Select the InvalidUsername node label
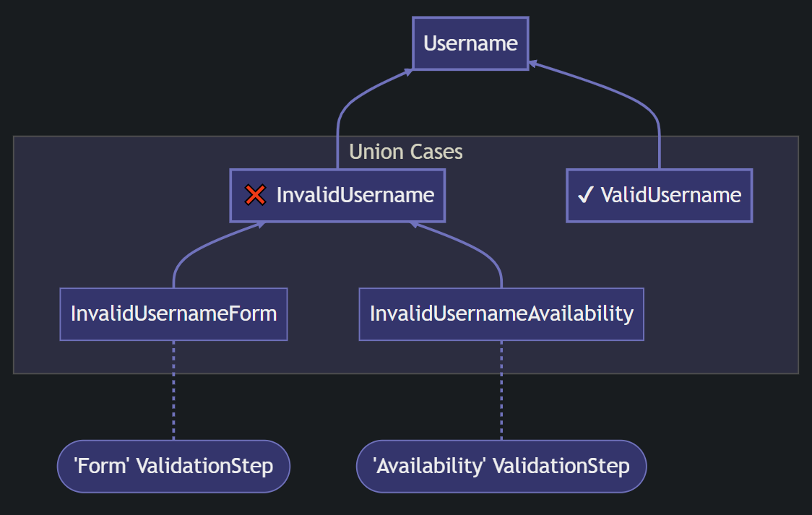Screen dimensions: 812x515 tap(355, 195)
